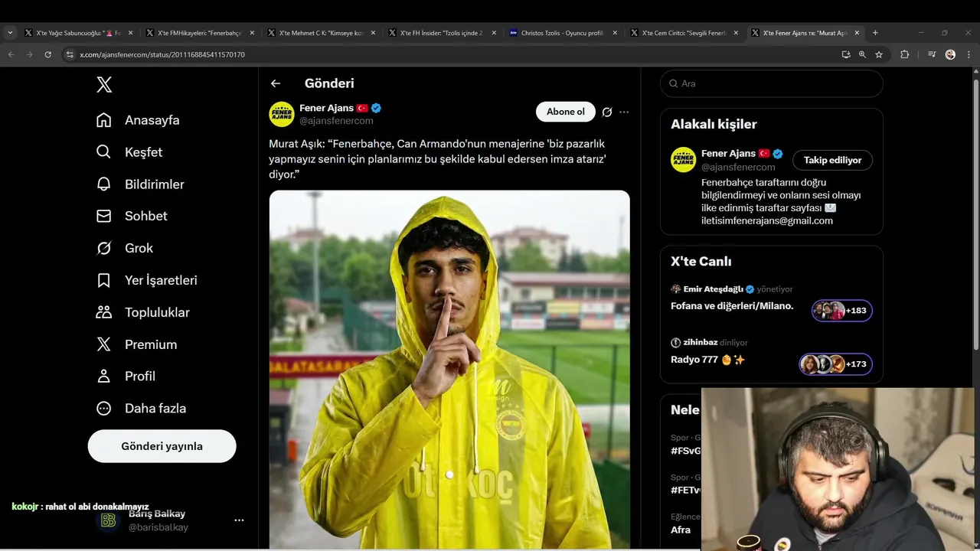
Task: Open the Afra trending topic
Action: click(681, 530)
